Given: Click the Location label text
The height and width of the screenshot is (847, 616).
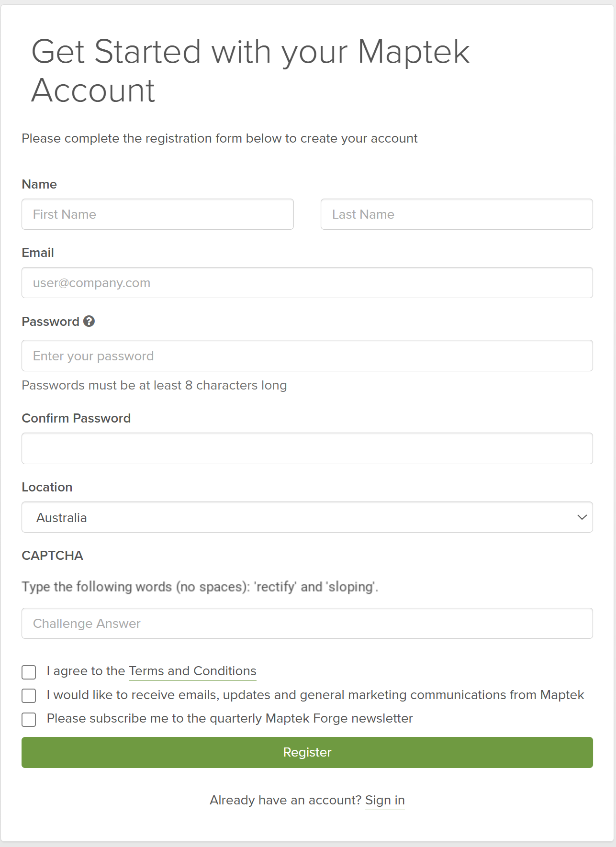Looking at the screenshot, I should point(47,487).
